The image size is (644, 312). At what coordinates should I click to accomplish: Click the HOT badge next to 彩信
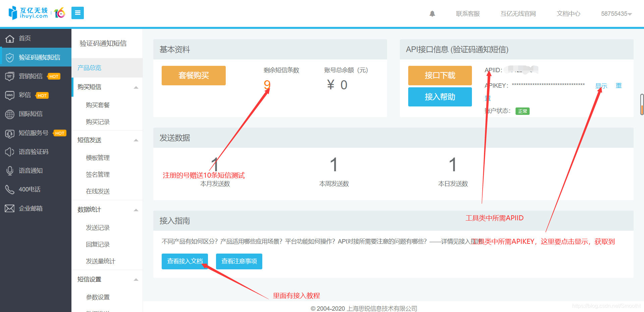(x=42, y=95)
